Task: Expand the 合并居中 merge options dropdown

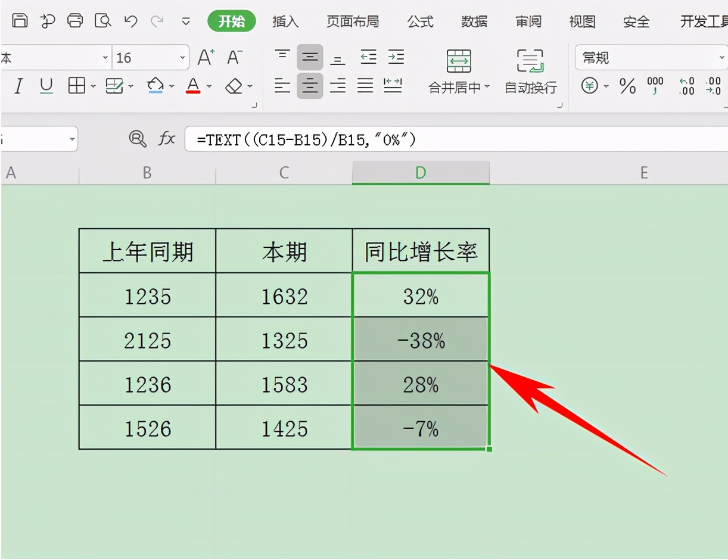Action: [x=489, y=86]
